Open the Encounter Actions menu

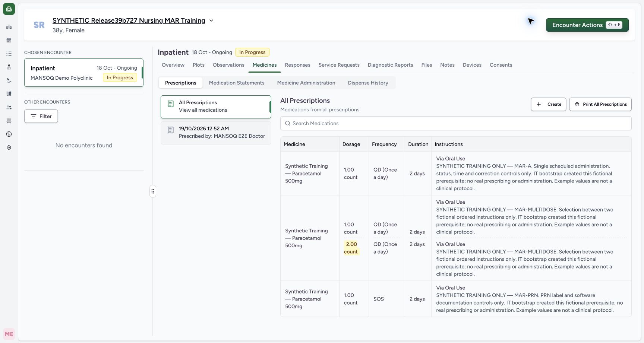click(x=587, y=25)
